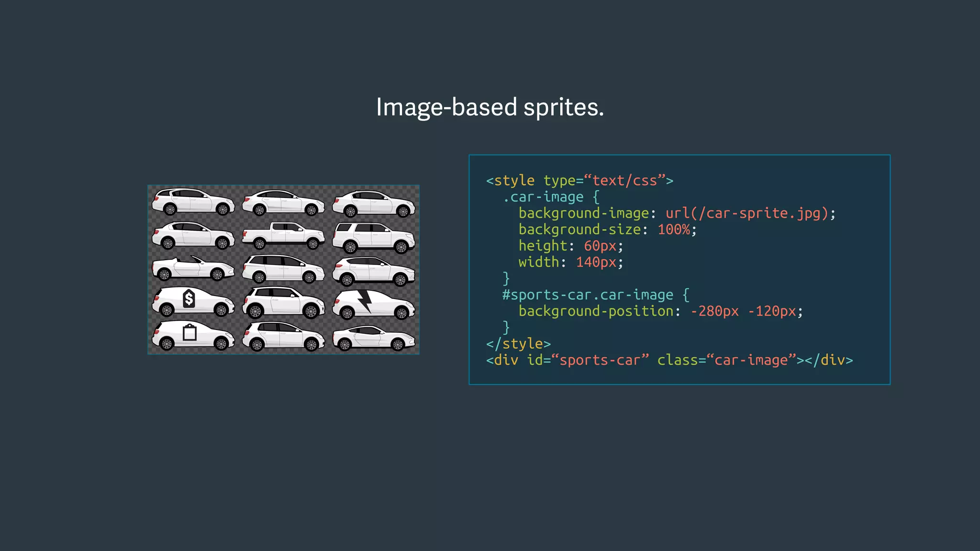Click the slide title "Image-based sprites."
Viewport: 980px width, 551px height.
pyautogui.click(x=490, y=107)
